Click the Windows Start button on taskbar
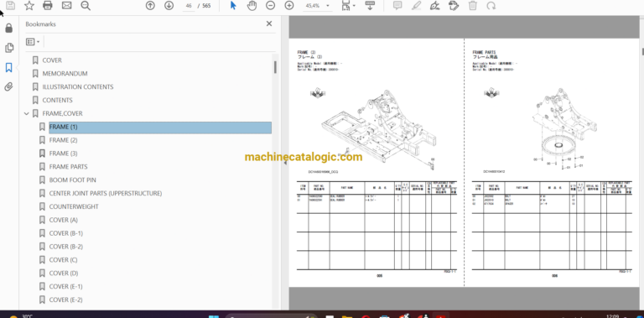The width and height of the screenshot is (644, 318). 214,315
